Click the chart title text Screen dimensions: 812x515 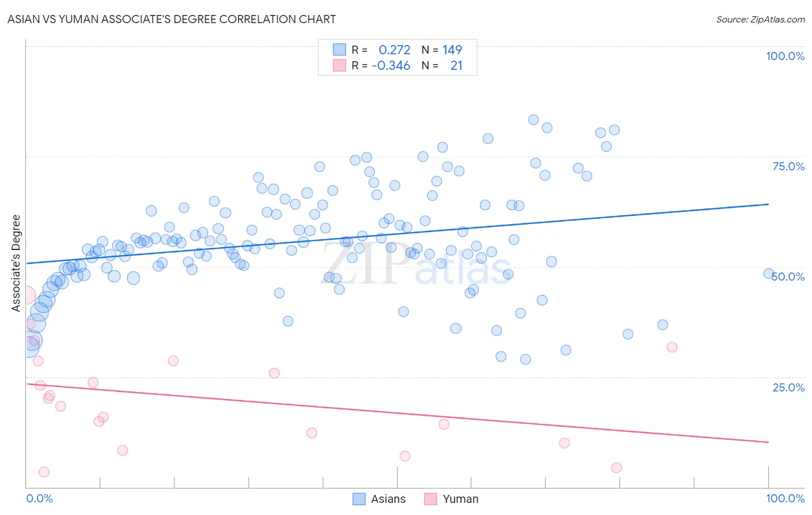click(172, 19)
